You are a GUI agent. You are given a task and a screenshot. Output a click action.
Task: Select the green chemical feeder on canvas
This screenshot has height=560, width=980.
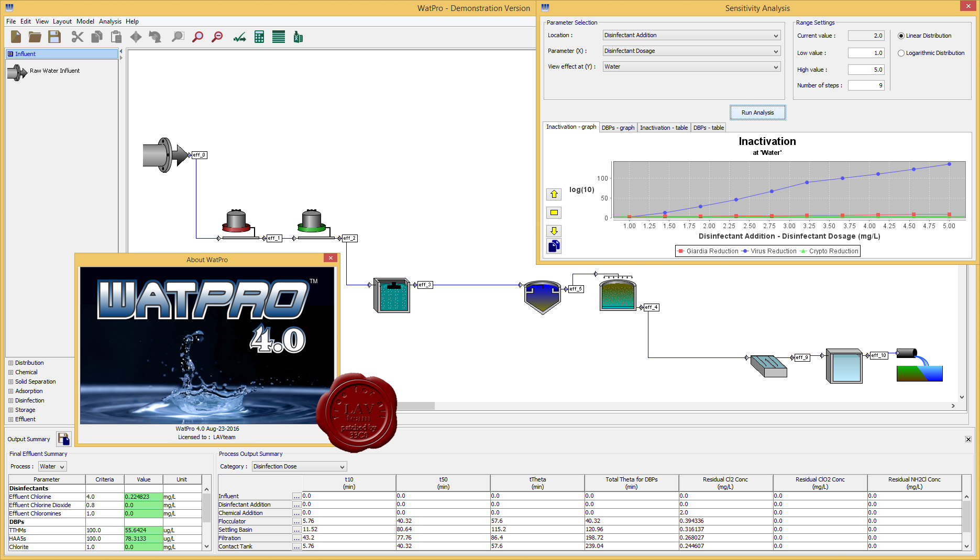(312, 221)
